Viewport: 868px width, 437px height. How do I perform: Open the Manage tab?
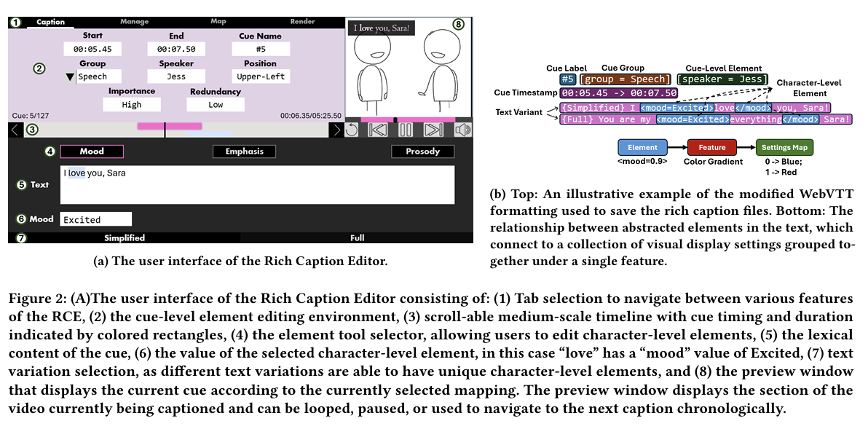(135, 22)
